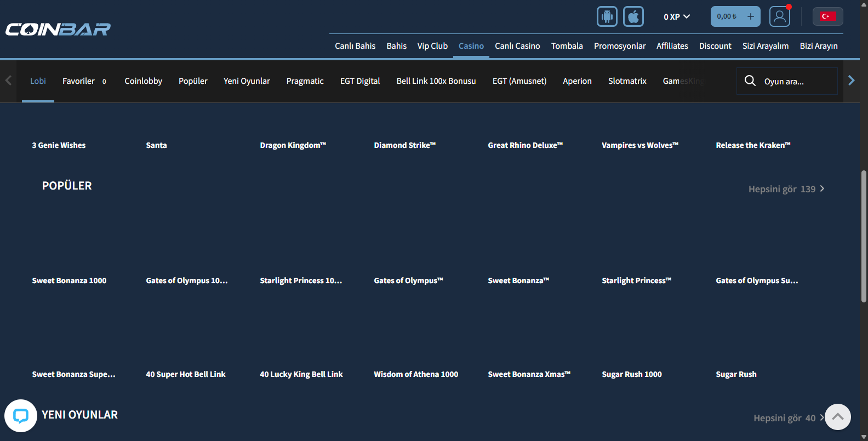This screenshot has width=868, height=441.
Task: Open the Casino menu item
Action: 471,46
